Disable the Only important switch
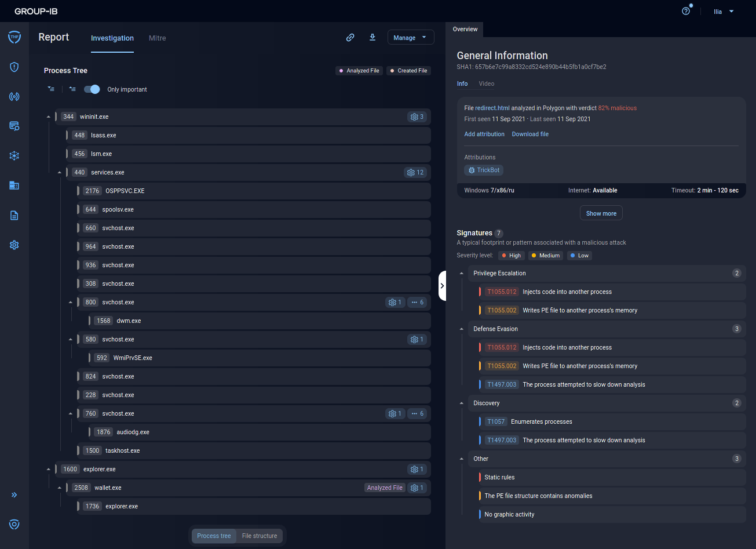Screen dimensions: 756x549 [92, 89]
